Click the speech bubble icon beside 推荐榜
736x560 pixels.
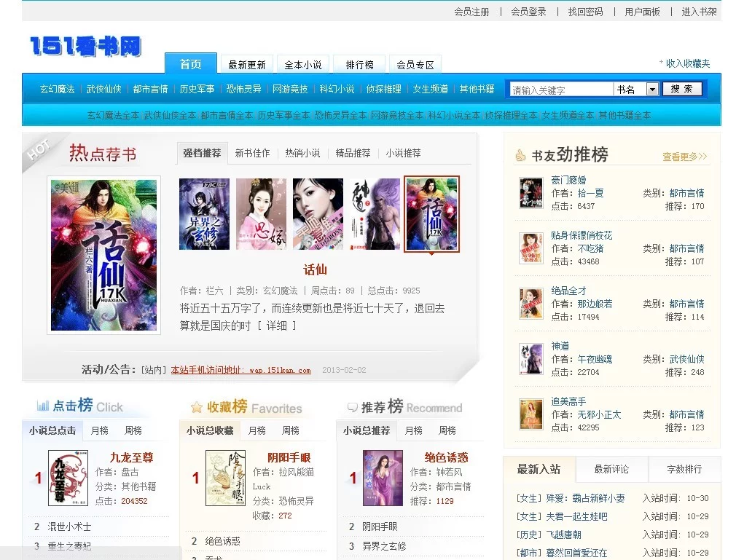coord(352,408)
